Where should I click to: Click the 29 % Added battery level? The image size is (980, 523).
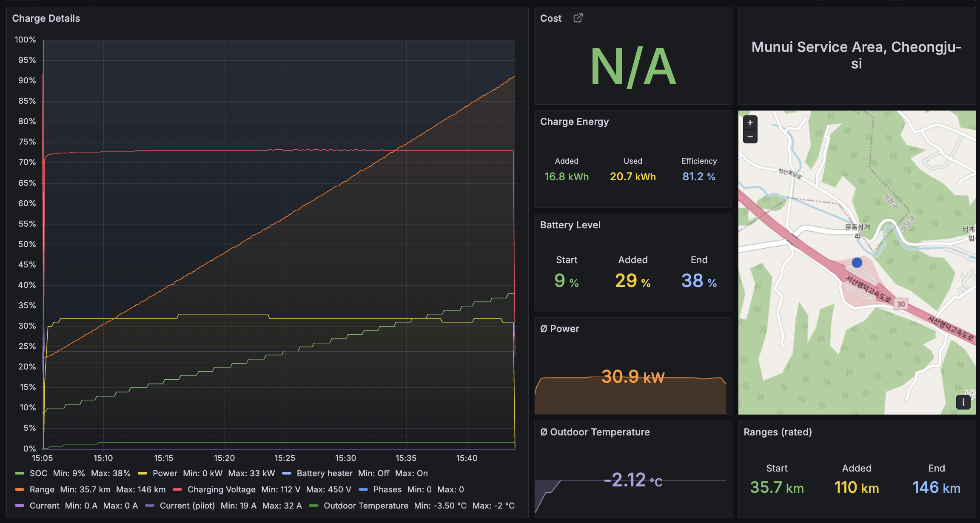click(x=633, y=281)
